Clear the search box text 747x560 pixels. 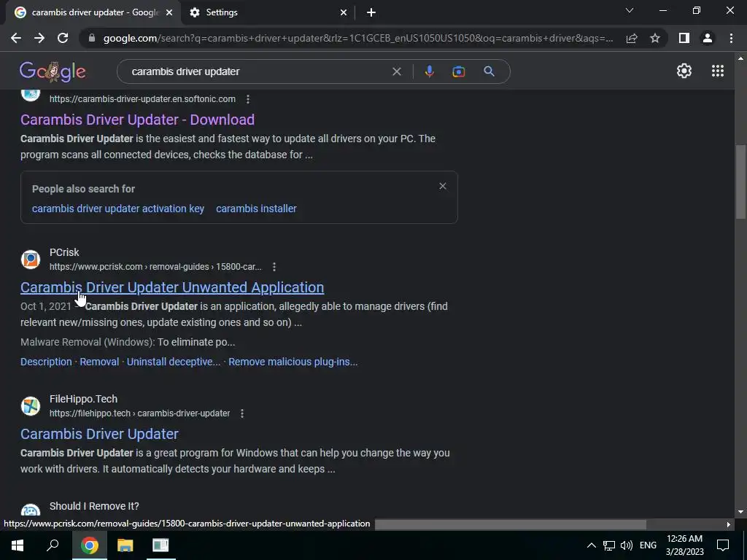click(x=396, y=71)
